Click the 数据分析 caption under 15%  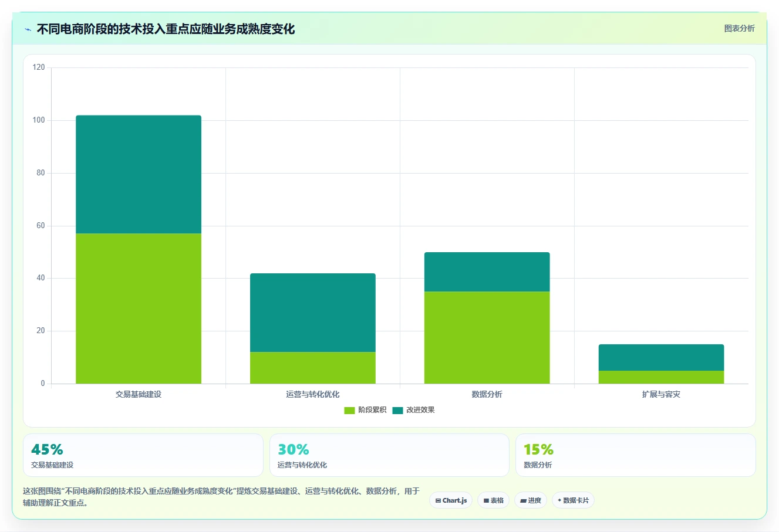point(538,465)
